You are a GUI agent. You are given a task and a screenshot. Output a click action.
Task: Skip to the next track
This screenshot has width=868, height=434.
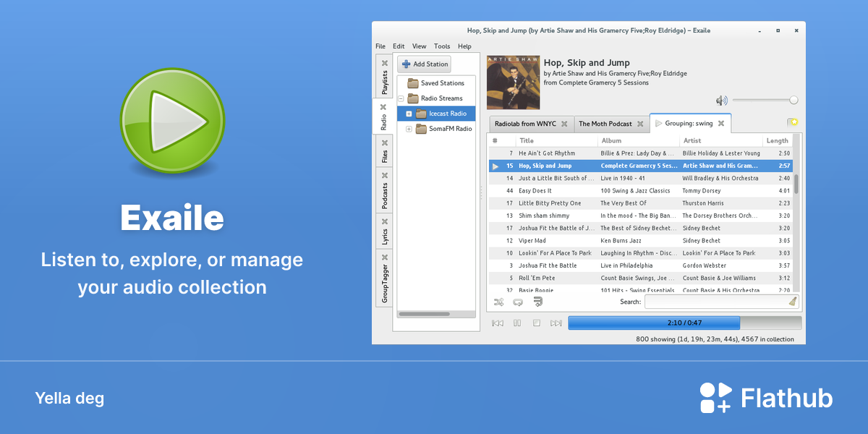(556, 323)
